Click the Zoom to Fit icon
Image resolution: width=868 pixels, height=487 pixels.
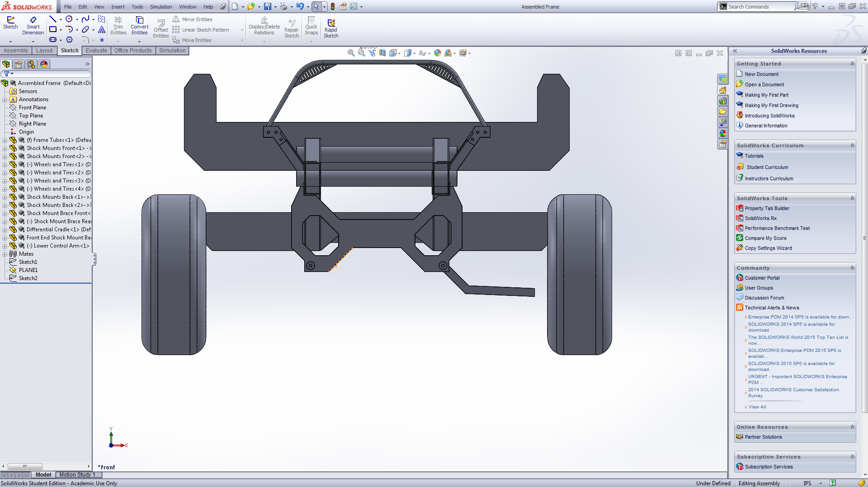[x=351, y=53]
